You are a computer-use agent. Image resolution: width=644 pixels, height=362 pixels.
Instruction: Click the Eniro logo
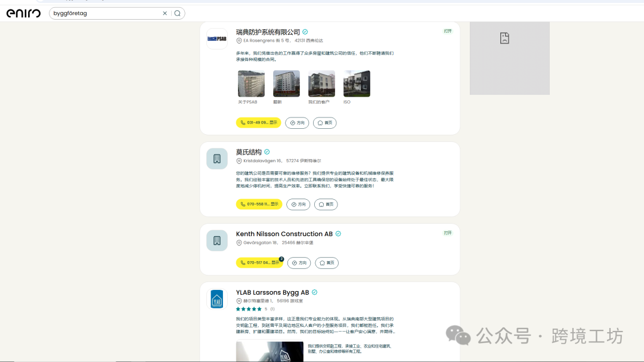click(23, 13)
